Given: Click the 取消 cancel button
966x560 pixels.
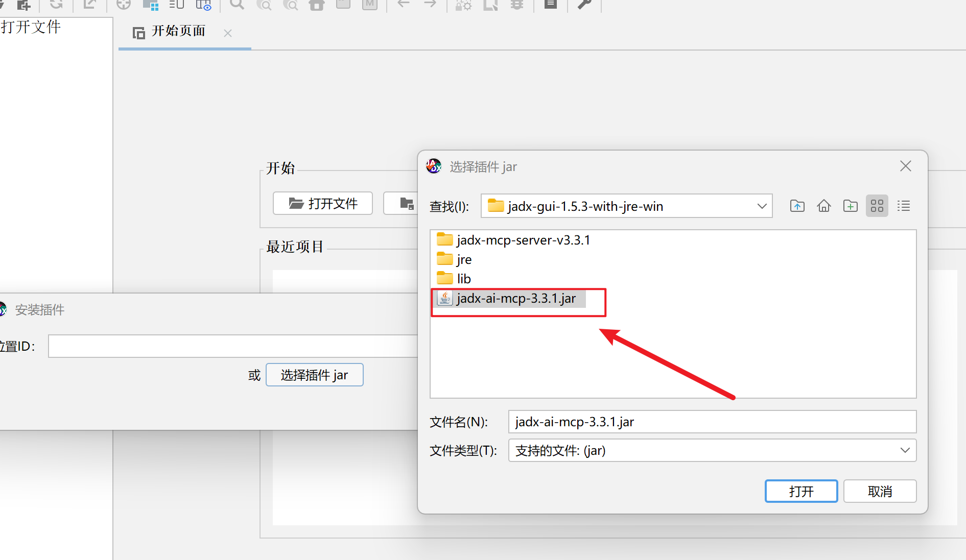Looking at the screenshot, I should (x=879, y=491).
